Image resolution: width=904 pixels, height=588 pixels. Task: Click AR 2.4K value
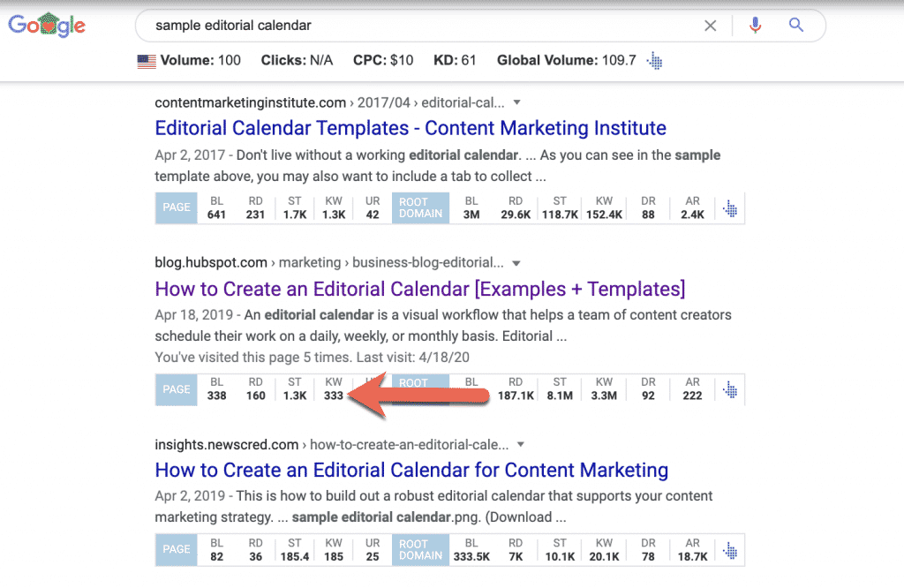pyautogui.click(x=692, y=207)
